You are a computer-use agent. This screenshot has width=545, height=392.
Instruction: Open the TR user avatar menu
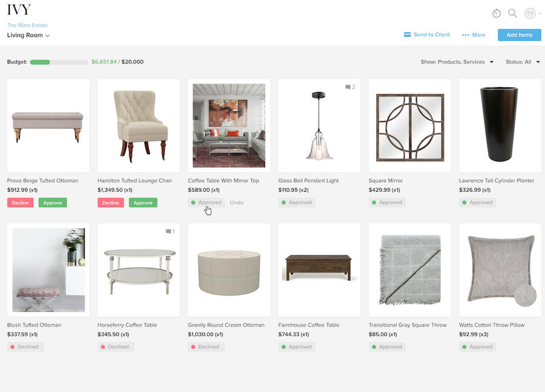tap(530, 13)
